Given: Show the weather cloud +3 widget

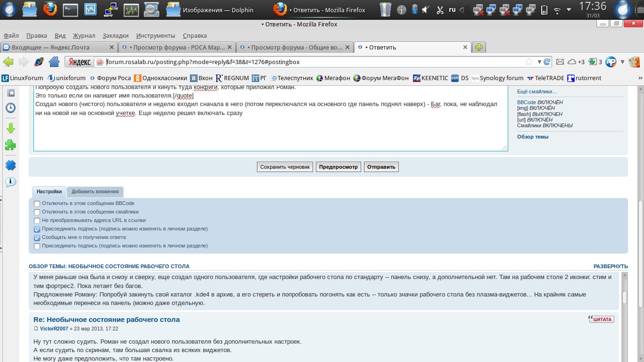Looking at the screenshot, I should (576, 62).
